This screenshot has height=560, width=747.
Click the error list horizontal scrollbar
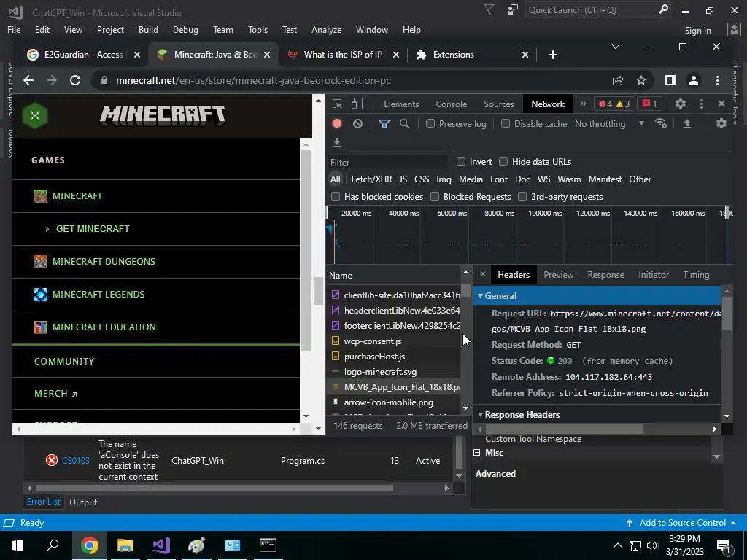tap(214, 488)
